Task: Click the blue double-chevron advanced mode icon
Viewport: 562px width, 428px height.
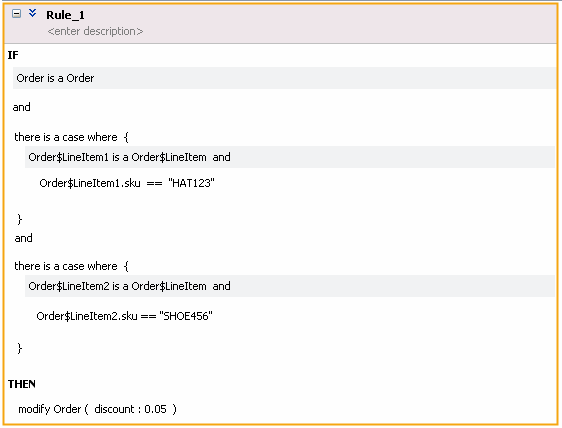Action: 33,13
